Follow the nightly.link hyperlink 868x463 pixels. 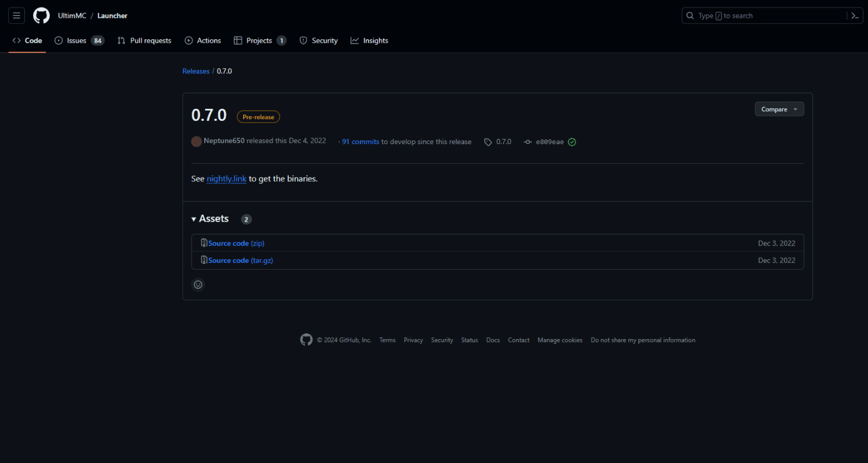coord(226,179)
